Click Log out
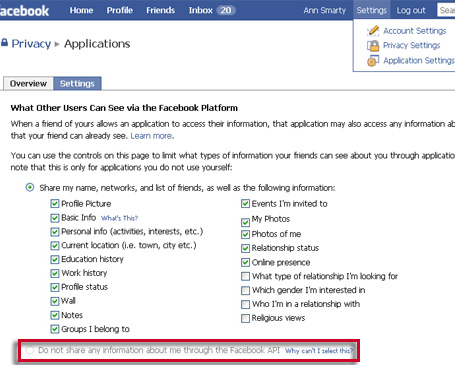The image size is (455, 365). (411, 10)
